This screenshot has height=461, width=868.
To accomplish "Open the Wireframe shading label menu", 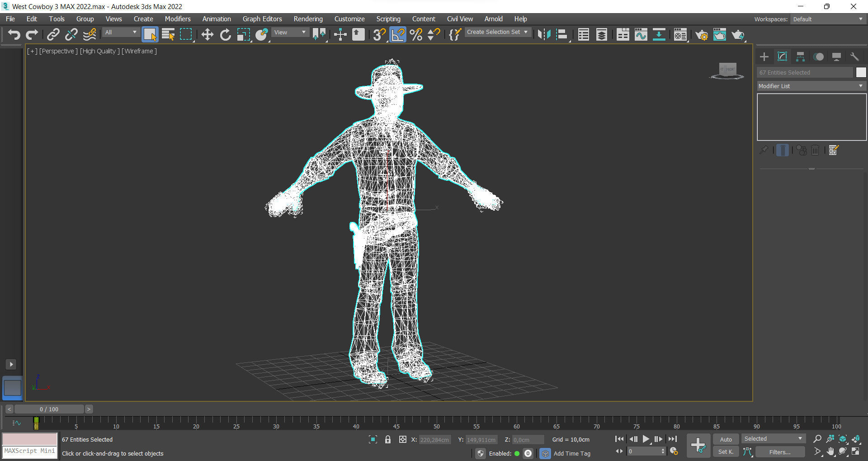I will 139,51.
